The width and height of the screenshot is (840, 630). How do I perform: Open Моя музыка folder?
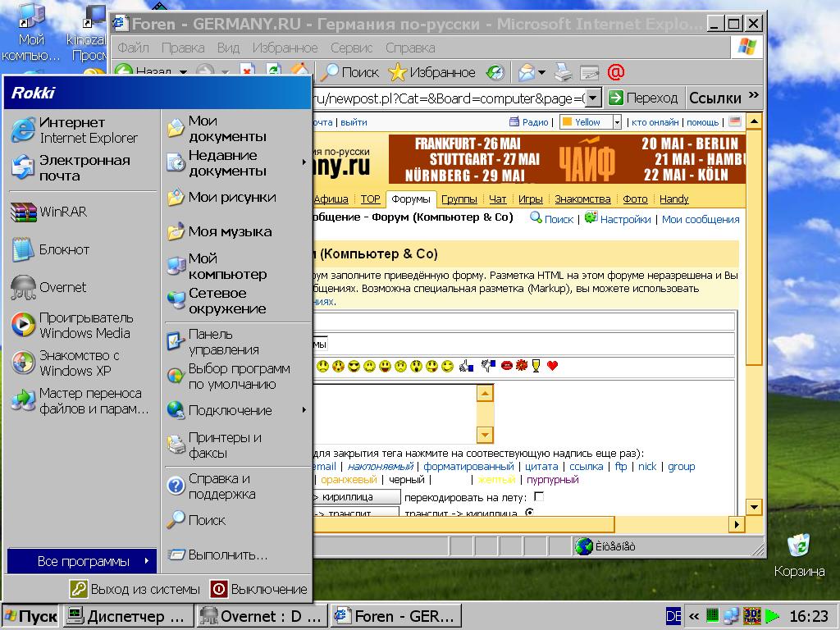pyautogui.click(x=237, y=232)
